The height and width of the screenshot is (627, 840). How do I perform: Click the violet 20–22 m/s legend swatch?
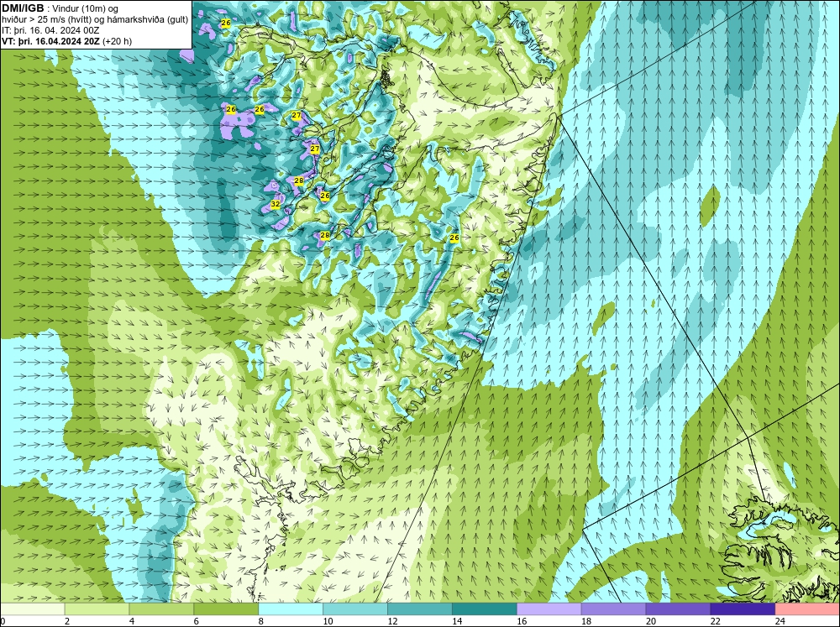coord(678,609)
